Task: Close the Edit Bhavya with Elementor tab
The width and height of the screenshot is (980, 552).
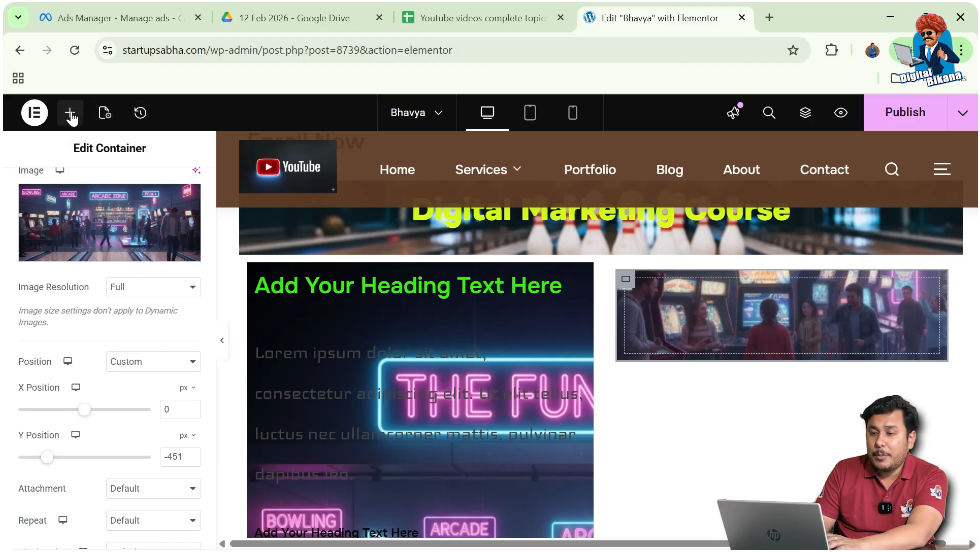Action: [742, 18]
